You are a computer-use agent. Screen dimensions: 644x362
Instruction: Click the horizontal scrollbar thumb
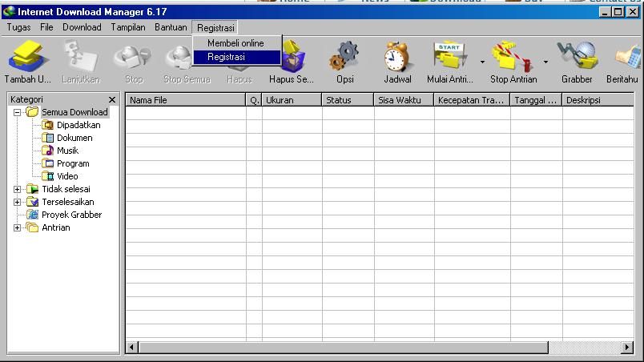click(344, 348)
